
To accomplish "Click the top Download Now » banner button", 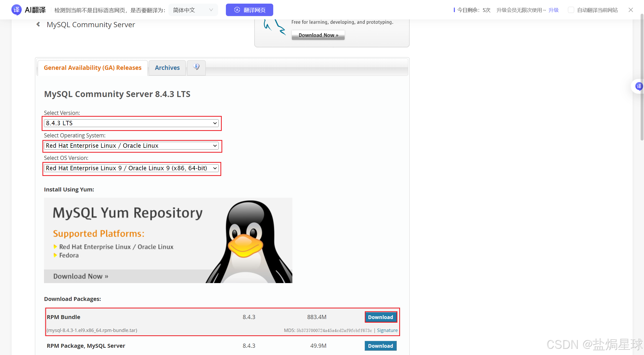I will click(318, 35).
